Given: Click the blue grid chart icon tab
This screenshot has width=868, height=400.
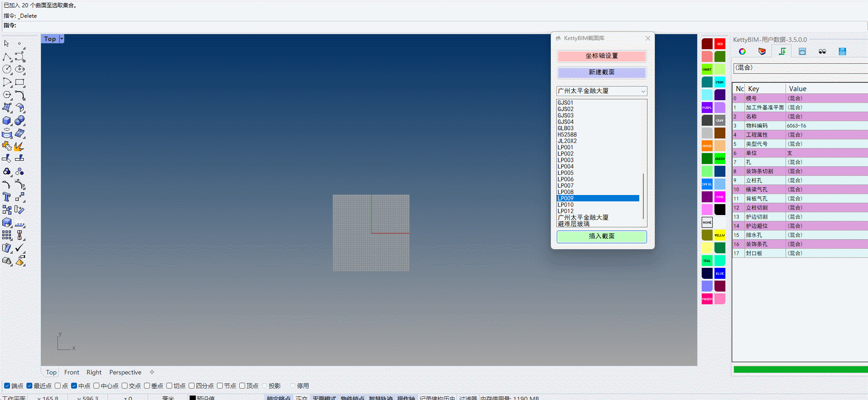Looking at the screenshot, I should coord(842,51).
